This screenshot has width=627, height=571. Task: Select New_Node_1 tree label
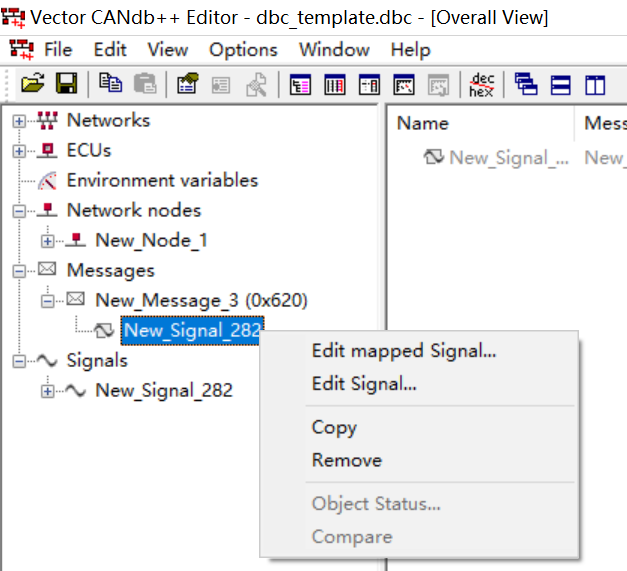click(x=151, y=240)
